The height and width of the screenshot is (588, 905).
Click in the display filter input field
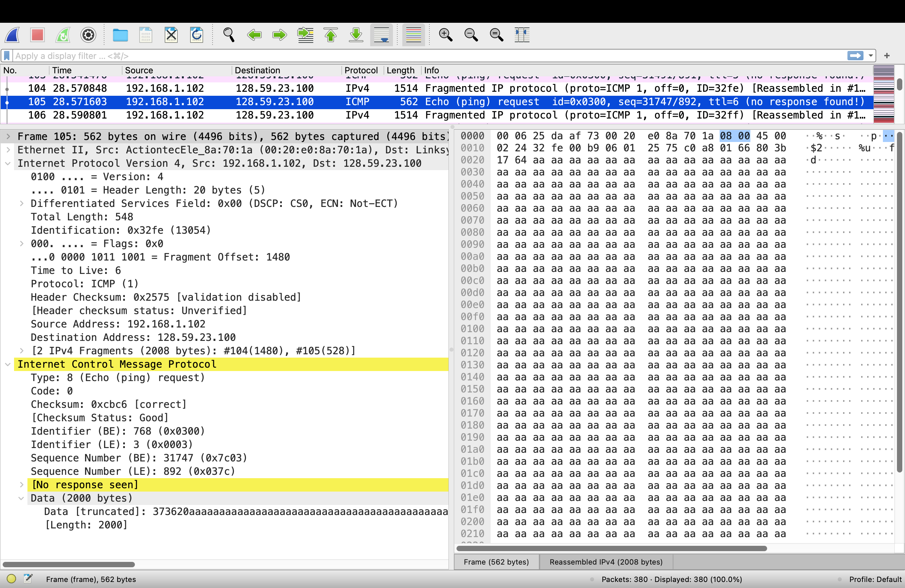point(418,56)
